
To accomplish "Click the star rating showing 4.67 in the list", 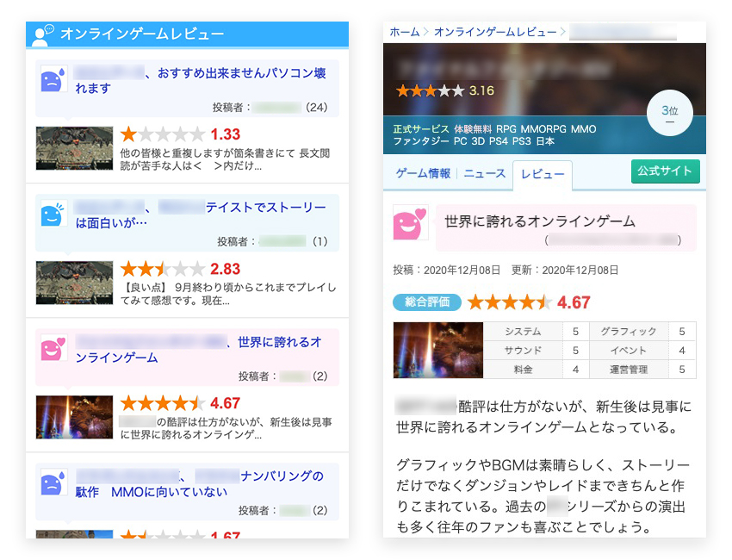I will [x=163, y=403].
